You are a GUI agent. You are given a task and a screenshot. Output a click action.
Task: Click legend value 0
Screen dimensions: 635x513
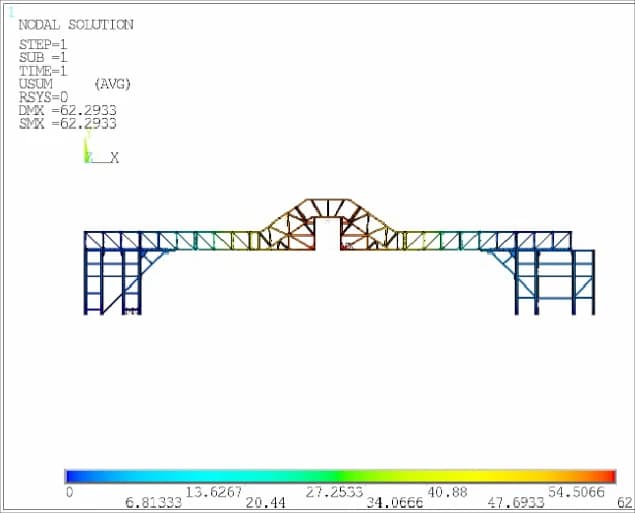(x=70, y=492)
